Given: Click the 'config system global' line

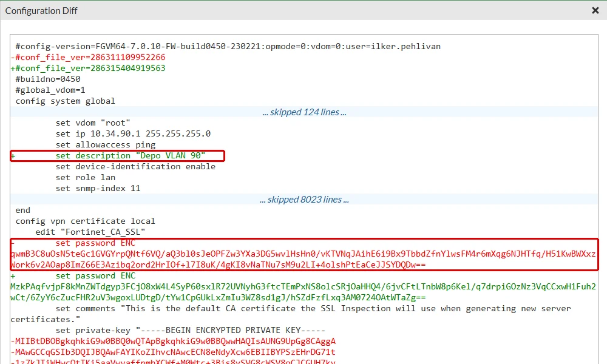Looking at the screenshot, I should click(65, 101).
